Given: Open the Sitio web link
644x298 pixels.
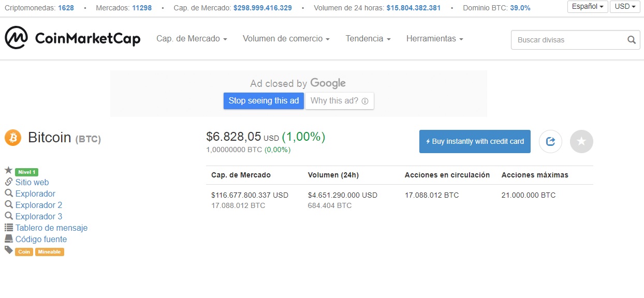Looking at the screenshot, I should [x=32, y=182].
